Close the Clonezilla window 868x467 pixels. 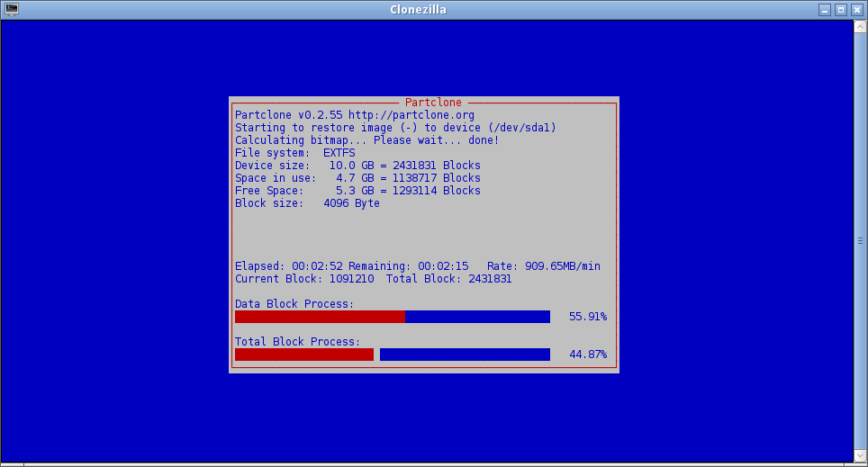[857, 10]
